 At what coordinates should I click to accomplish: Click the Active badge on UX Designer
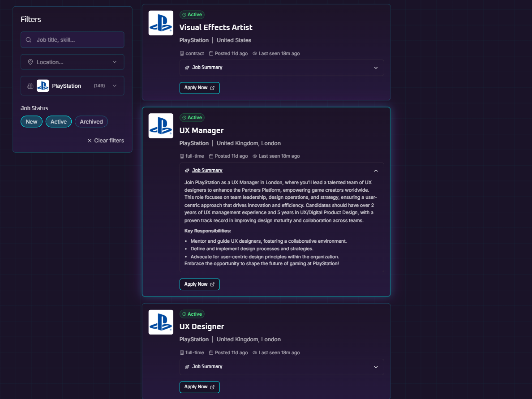pyautogui.click(x=192, y=314)
